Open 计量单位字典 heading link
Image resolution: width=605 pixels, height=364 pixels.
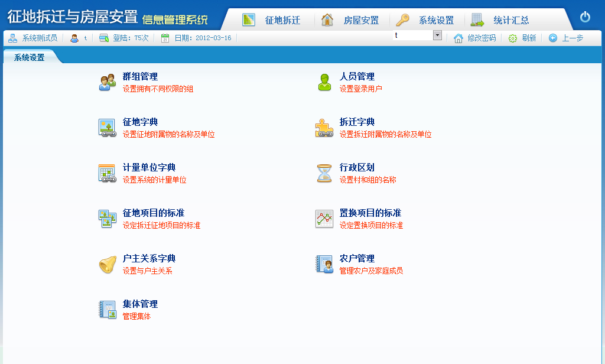(x=149, y=168)
